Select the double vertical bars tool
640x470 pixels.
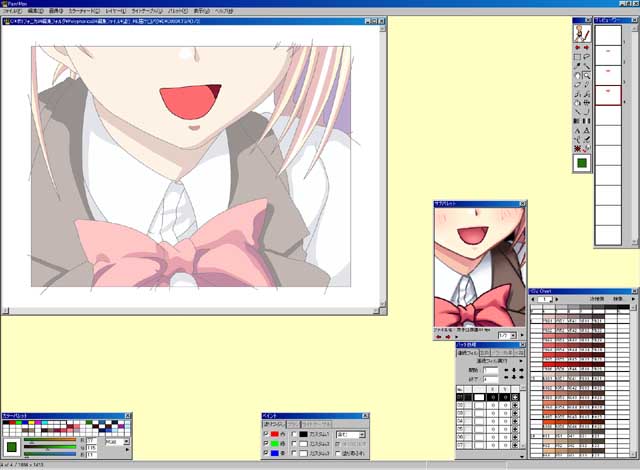587,121
